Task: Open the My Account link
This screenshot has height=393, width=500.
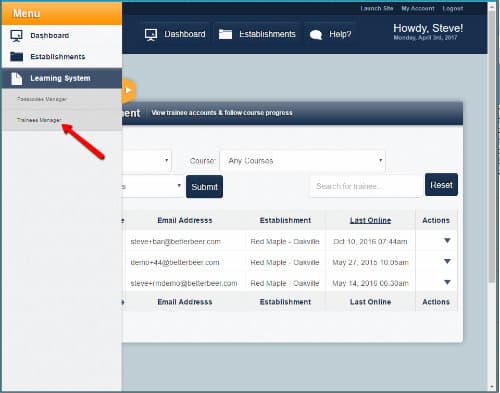Action: [x=418, y=8]
